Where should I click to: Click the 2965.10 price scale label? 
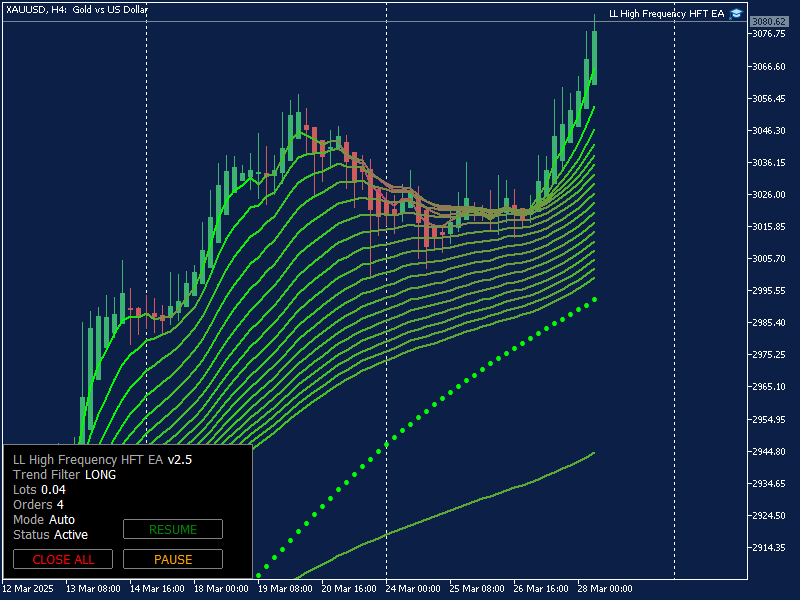pos(769,387)
